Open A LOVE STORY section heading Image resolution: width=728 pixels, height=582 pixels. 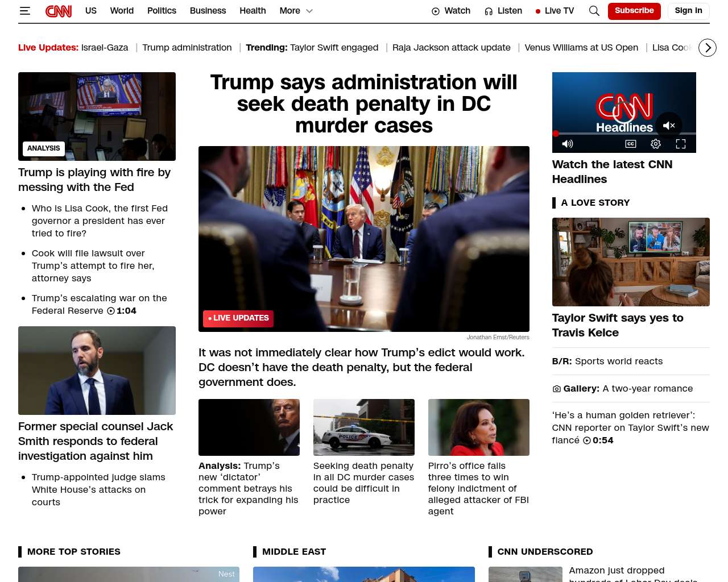click(x=595, y=203)
